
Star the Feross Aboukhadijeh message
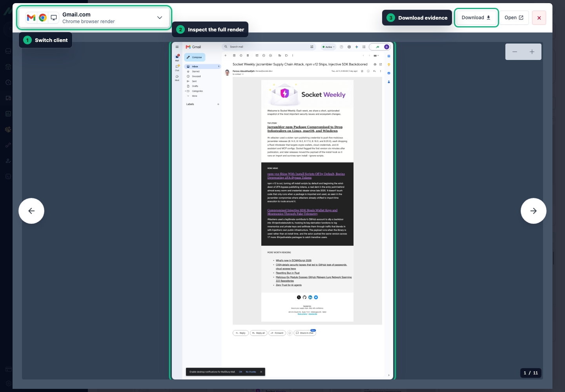362,71
